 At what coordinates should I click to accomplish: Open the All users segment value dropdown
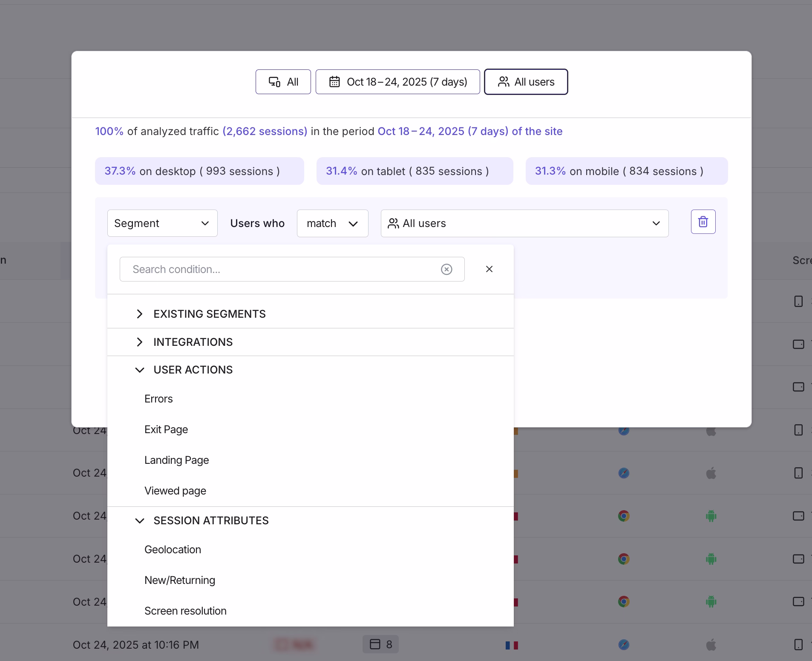tap(523, 223)
